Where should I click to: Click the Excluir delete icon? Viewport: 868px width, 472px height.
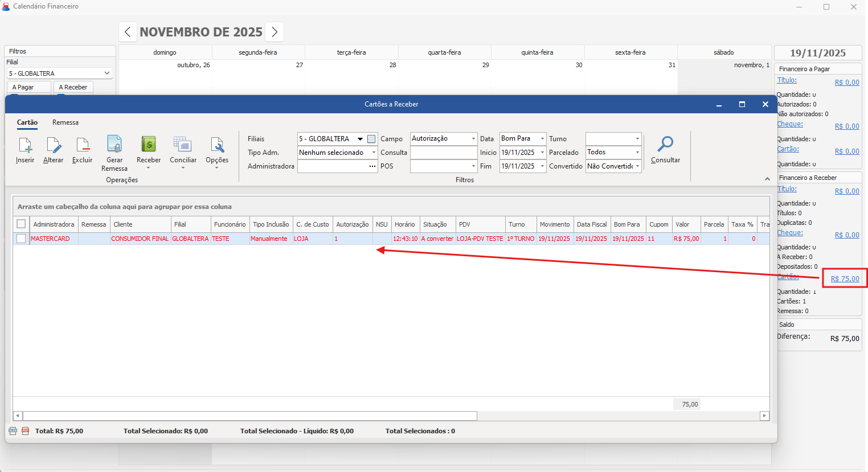(x=83, y=146)
